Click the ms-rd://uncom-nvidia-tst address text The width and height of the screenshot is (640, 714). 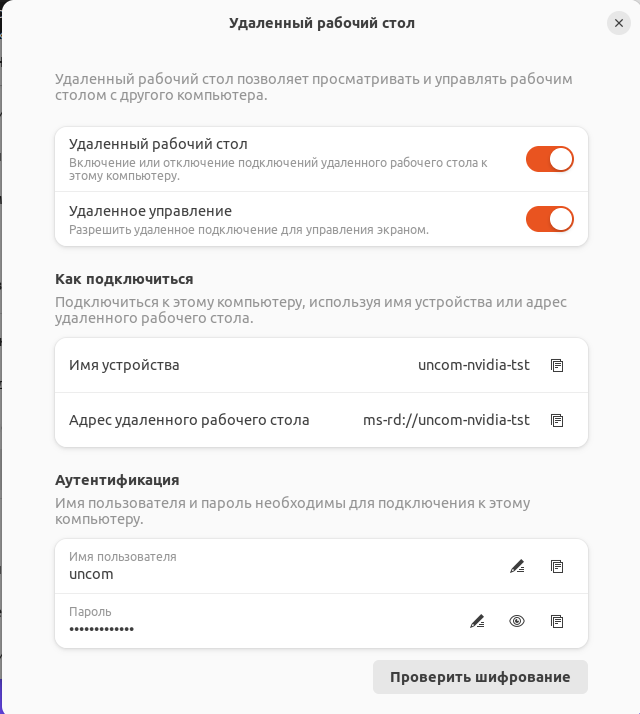(446, 420)
